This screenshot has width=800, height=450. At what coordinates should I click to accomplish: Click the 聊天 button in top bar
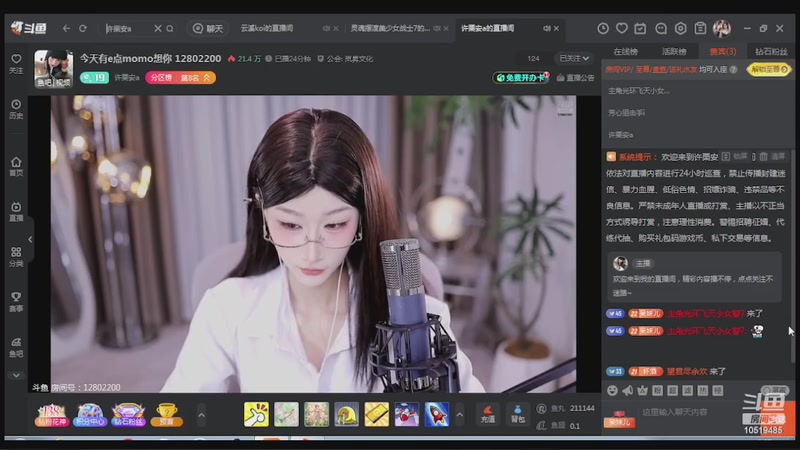pos(208,29)
